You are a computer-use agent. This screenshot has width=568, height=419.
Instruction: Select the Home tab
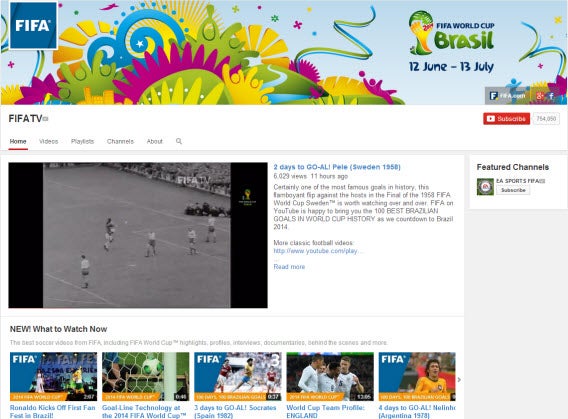point(18,141)
